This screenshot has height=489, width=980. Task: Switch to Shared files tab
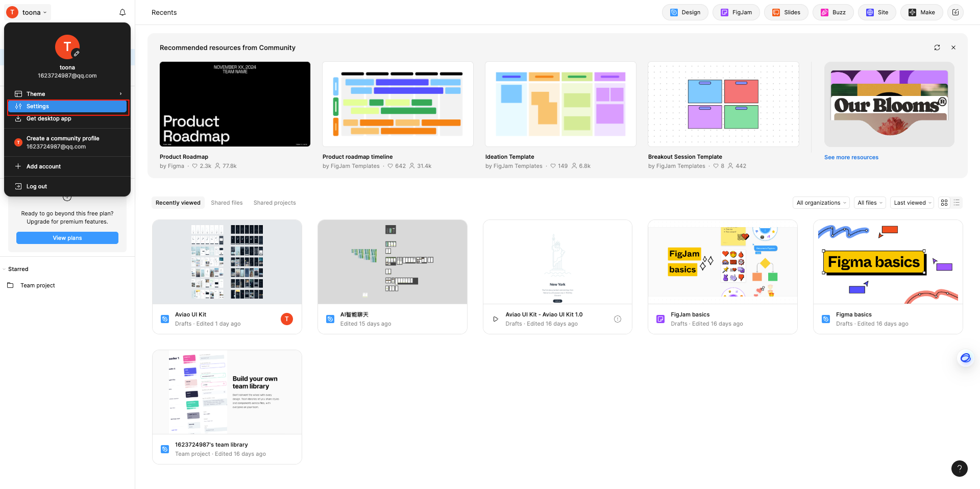tap(227, 203)
